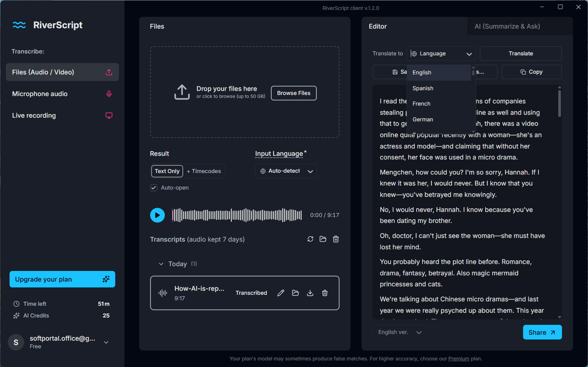Choose French from the language list
This screenshot has width=588, height=367.
pos(439,104)
